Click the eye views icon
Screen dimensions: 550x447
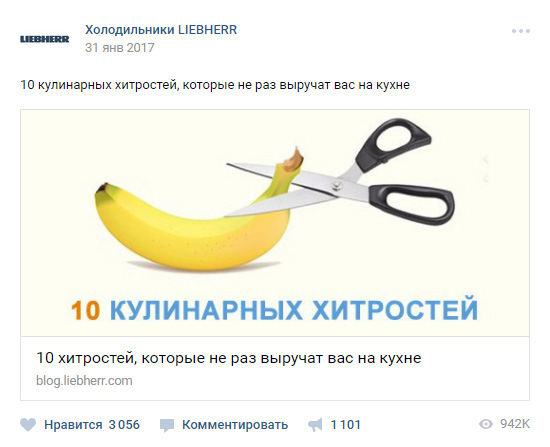coord(486,424)
